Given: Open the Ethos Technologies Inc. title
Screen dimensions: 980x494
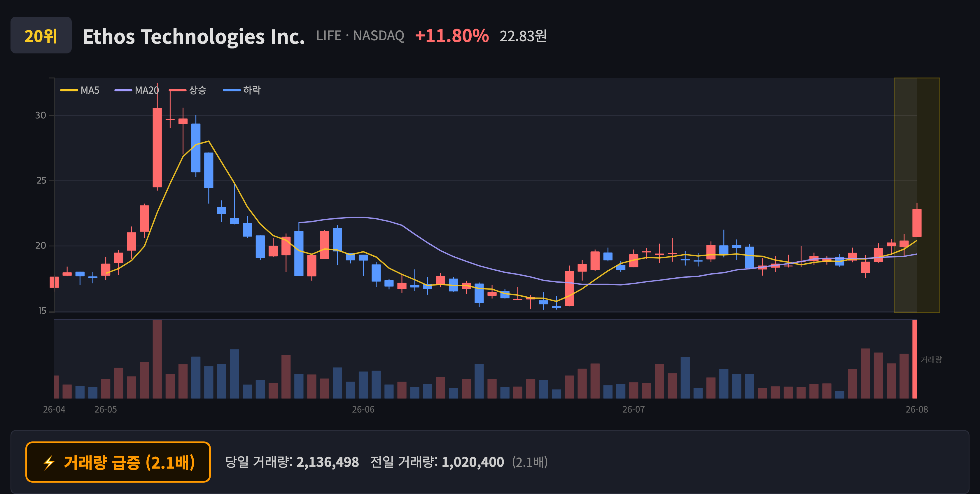Looking at the screenshot, I should click(194, 36).
